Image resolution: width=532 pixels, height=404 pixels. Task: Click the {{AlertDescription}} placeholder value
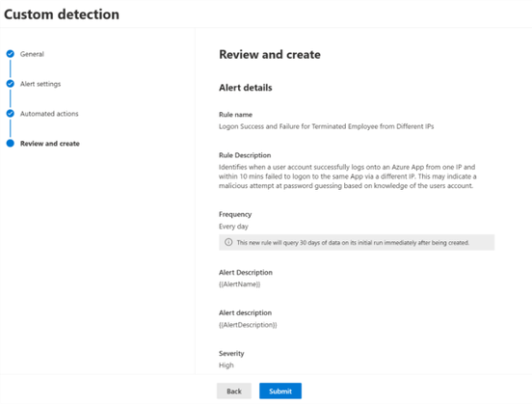(248, 325)
